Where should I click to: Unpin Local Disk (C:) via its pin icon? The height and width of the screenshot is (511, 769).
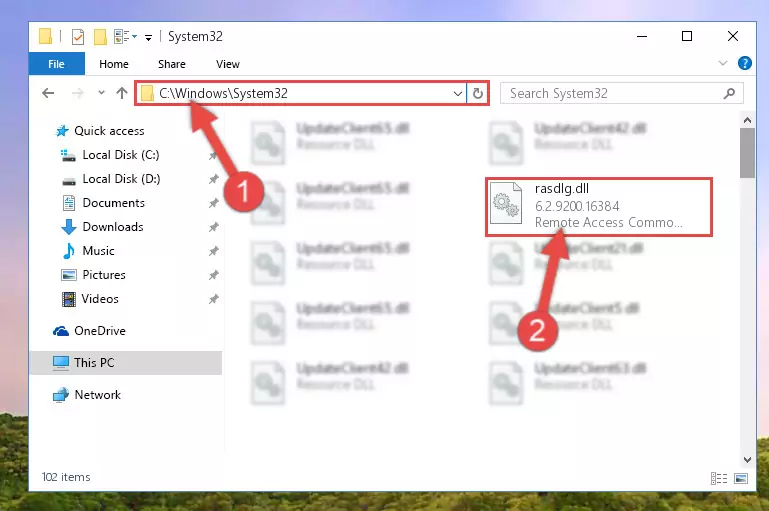pos(213,155)
